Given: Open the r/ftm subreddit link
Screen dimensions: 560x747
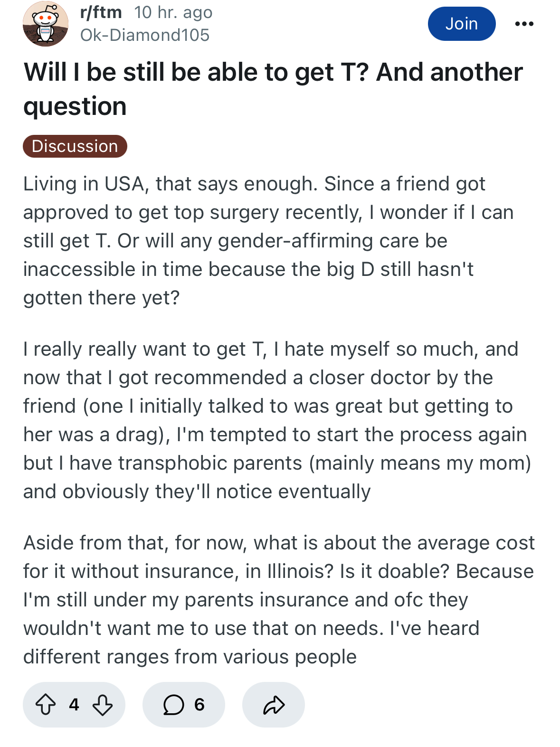Looking at the screenshot, I should point(101,12).
